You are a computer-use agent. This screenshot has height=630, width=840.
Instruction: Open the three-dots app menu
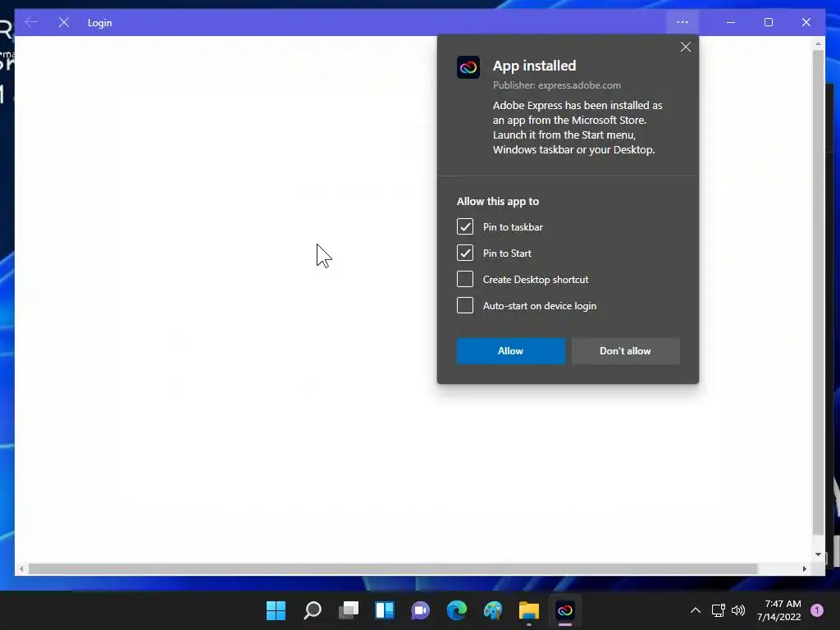pos(682,22)
